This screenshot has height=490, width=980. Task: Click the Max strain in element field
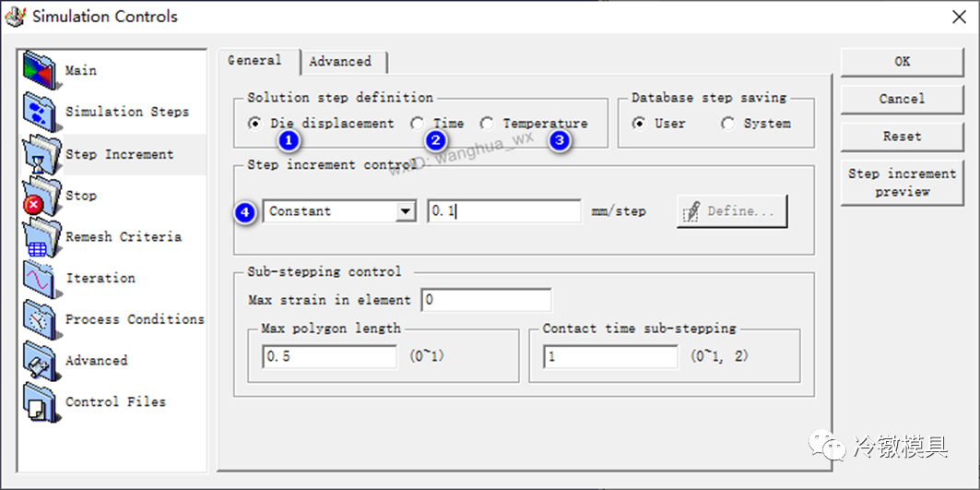(486, 300)
